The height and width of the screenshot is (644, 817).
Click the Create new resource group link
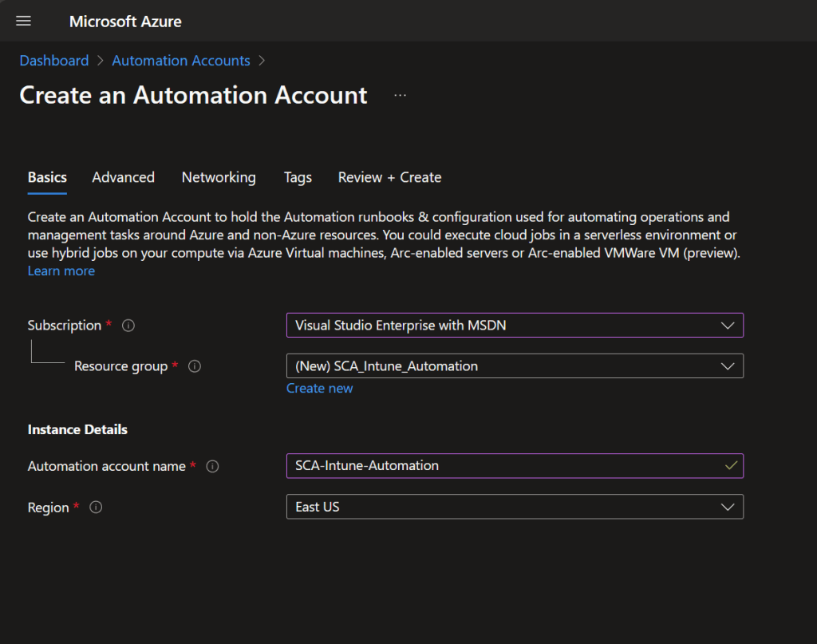tap(319, 389)
